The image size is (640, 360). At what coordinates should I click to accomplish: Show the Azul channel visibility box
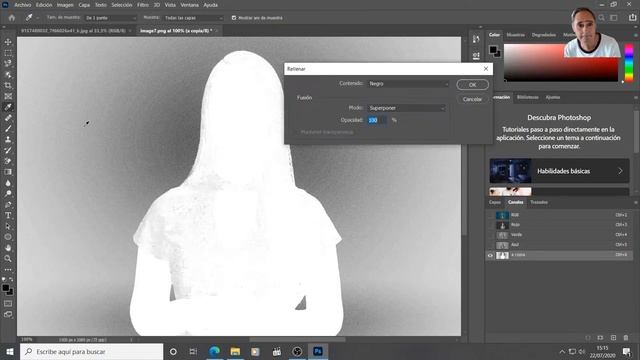[x=490, y=245]
